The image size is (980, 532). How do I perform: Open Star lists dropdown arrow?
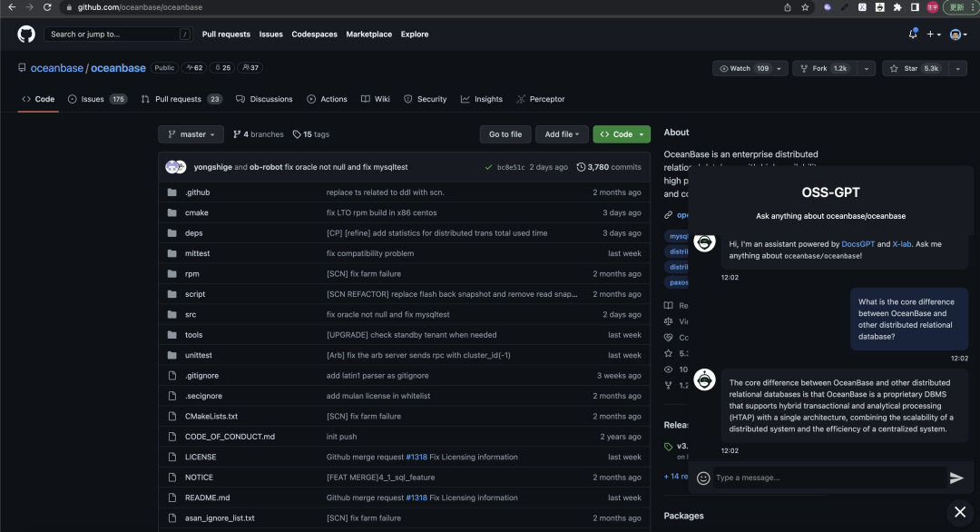click(x=957, y=68)
